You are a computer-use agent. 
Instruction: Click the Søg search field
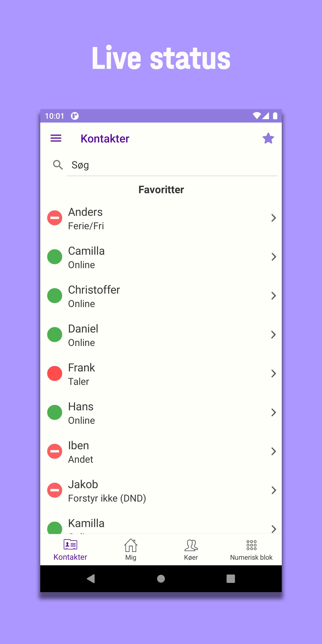click(x=172, y=165)
